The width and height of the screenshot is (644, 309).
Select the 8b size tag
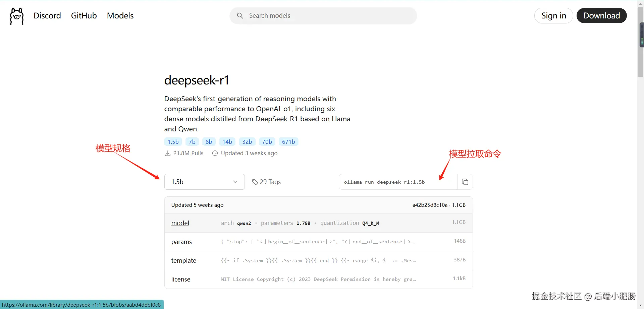(x=209, y=142)
